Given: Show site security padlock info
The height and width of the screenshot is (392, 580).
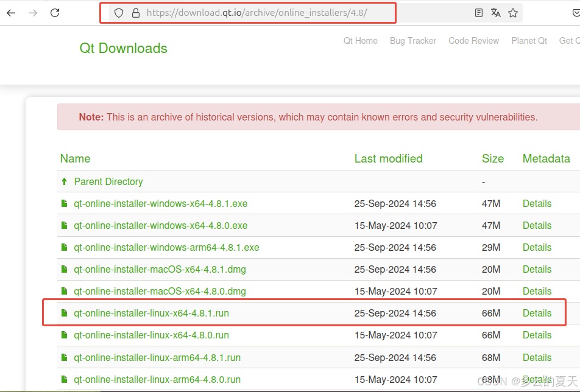Looking at the screenshot, I should 136,13.
